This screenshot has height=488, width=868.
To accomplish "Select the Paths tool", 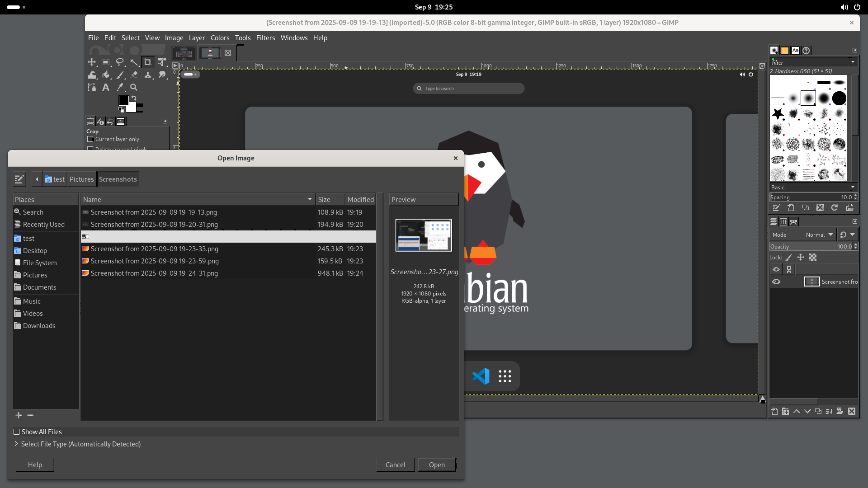I will [92, 87].
